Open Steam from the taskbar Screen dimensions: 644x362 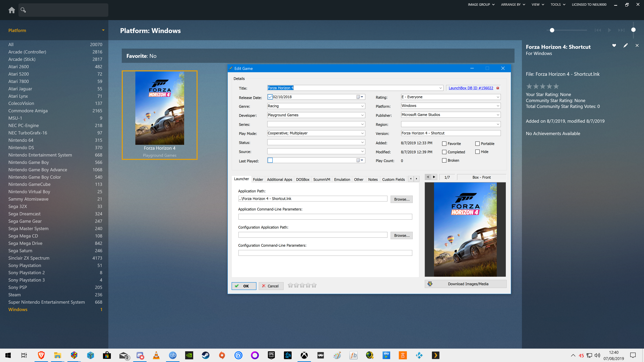pyautogui.click(x=205, y=355)
